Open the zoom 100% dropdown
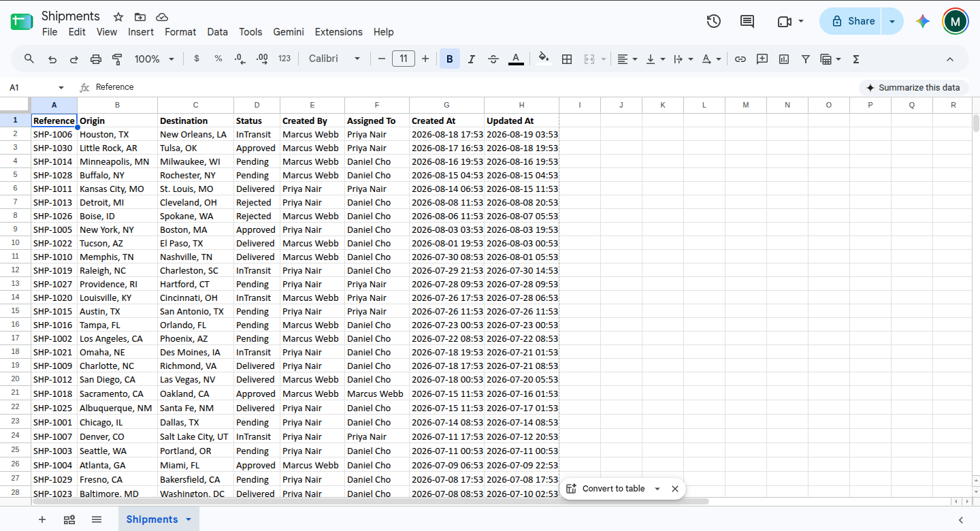Screen dimensions: 980x531 tap(154, 59)
